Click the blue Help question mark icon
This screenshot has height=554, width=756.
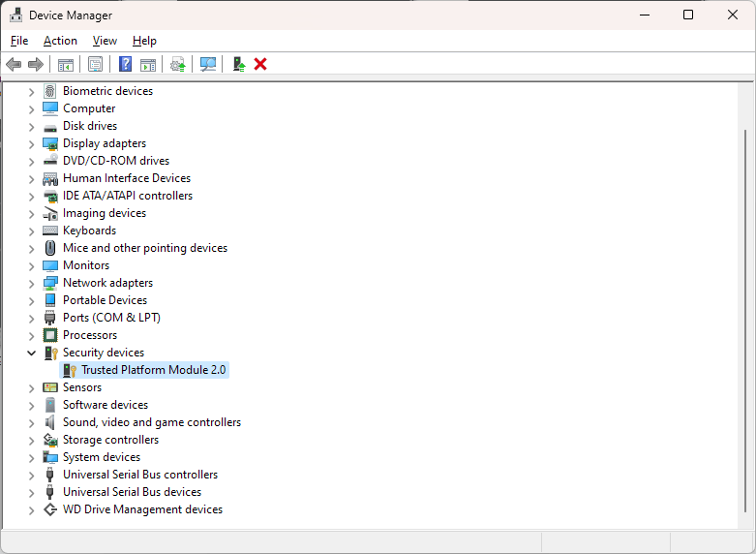125,64
